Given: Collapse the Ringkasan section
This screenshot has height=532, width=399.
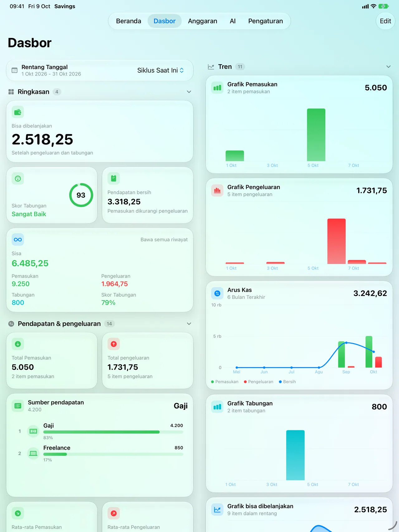Looking at the screenshot, I should 189,92.
